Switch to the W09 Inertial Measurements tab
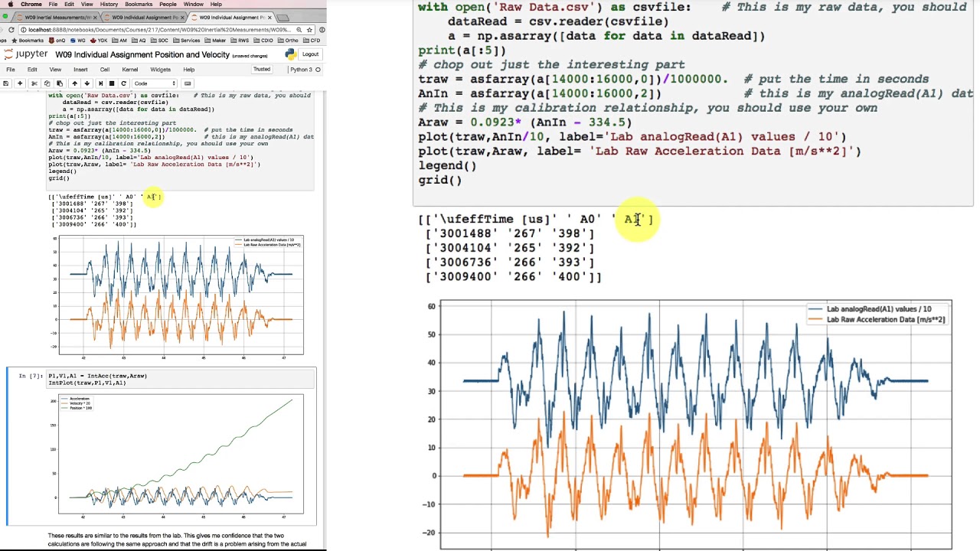980x551 pixels. pos(57,18)
